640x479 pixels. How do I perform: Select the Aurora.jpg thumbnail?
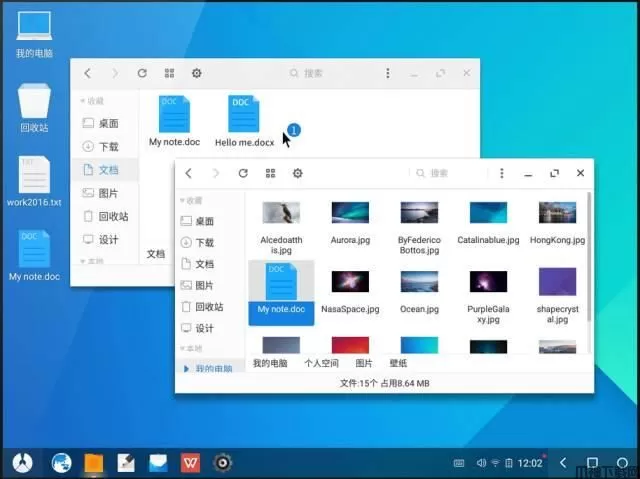pyautogui.click(x=351, y=222)
